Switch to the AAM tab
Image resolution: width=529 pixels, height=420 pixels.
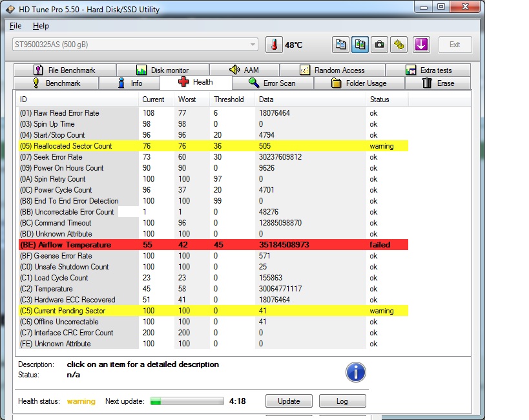pos(244,70)
